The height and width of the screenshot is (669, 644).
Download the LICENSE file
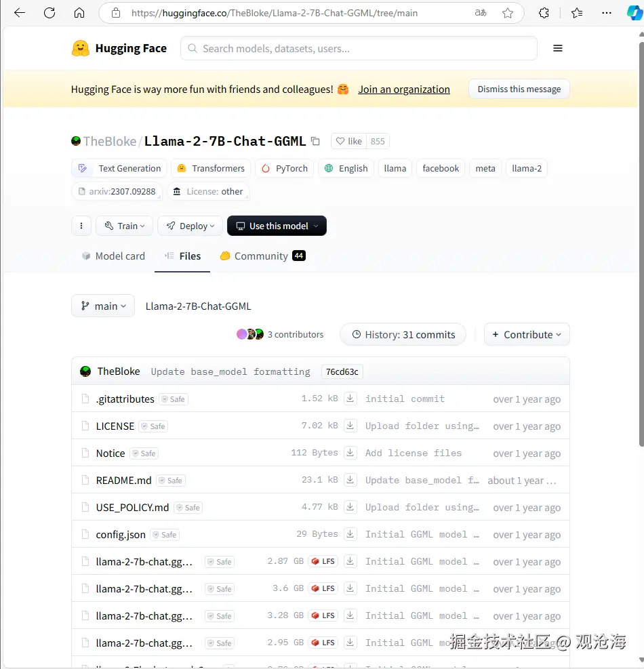click(350, 426)
